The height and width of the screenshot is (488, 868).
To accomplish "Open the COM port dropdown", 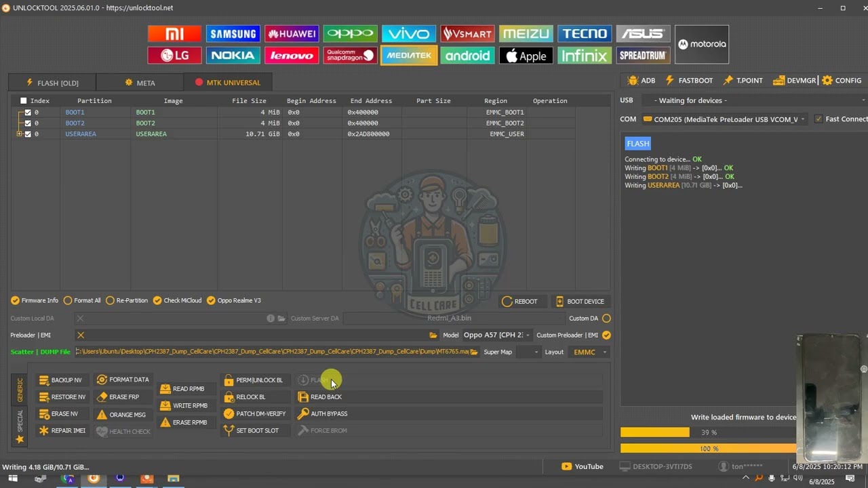I will (x=725, y=119).
